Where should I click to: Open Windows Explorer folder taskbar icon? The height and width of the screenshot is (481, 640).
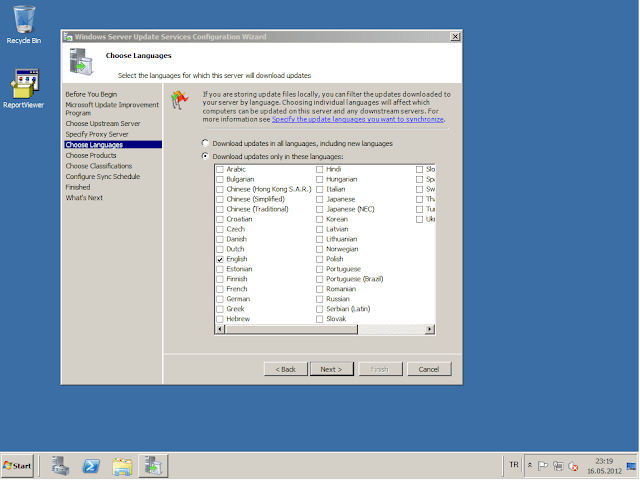[x=122, y=465]
